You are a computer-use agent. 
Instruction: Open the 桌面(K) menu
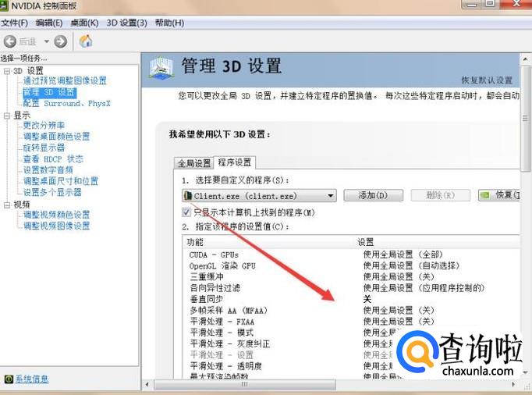84,23
